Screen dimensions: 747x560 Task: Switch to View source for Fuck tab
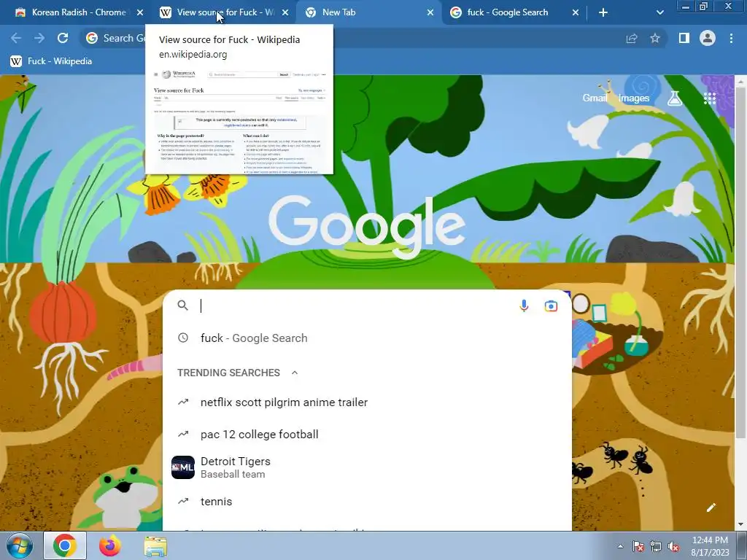219,12
